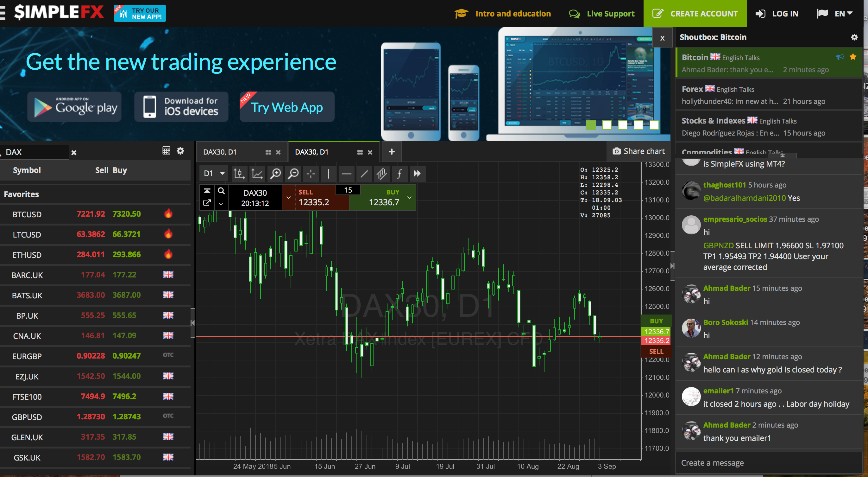868x477 pixels.
Task: Open the Bitcoin English Talks channel
Action: point(769,63)
